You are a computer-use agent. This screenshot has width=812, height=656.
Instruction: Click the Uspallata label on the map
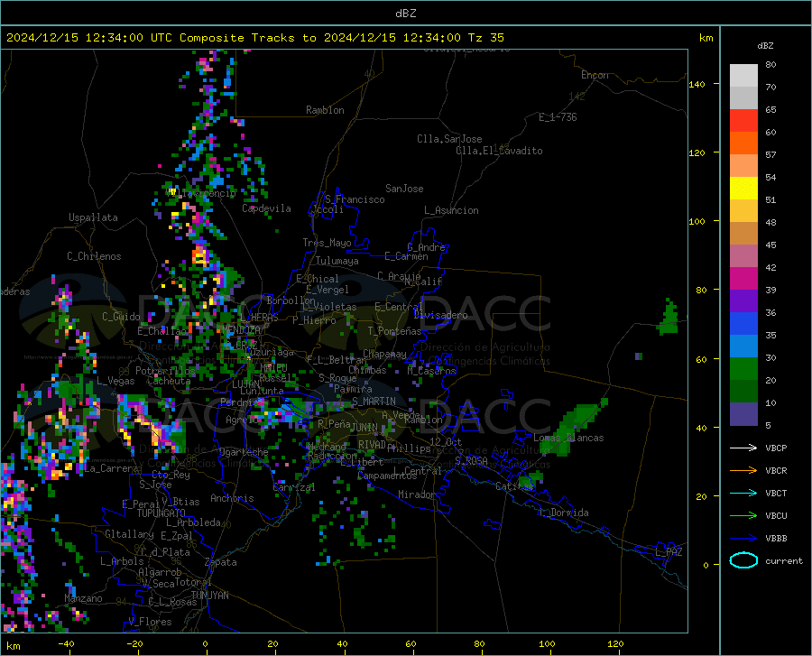[93, 217]
